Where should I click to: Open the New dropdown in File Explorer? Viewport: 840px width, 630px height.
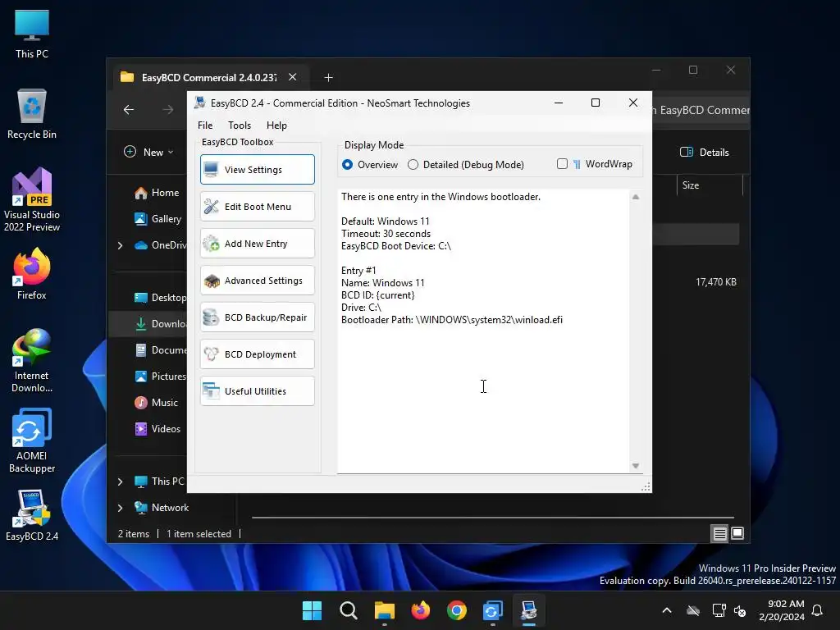tap(149, 152)
